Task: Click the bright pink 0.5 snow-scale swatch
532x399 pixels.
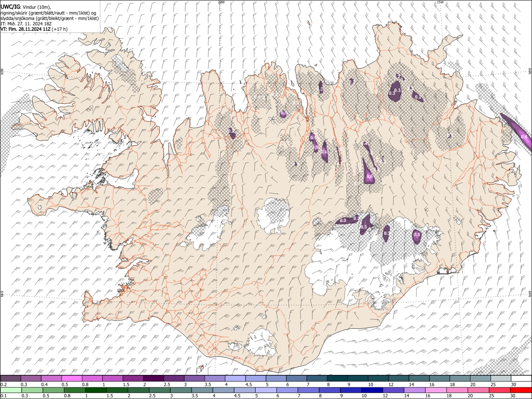Action: click(71, 378)
